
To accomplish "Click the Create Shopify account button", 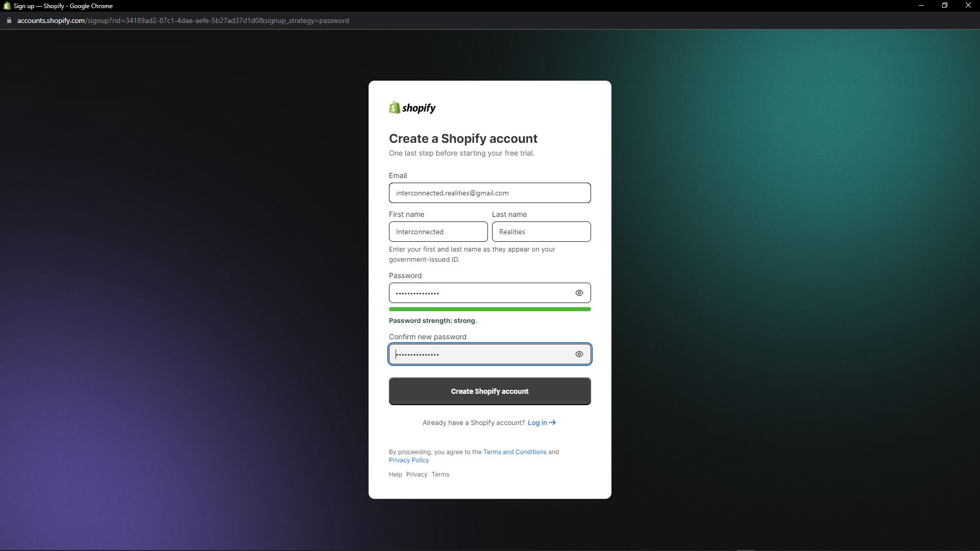I will (x=489, y=391).
